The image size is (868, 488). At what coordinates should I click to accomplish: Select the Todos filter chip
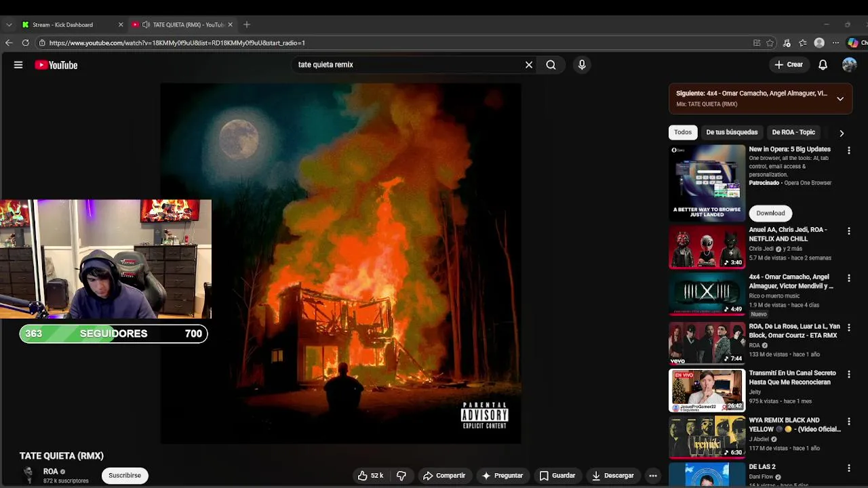click(x=683, y=132)
